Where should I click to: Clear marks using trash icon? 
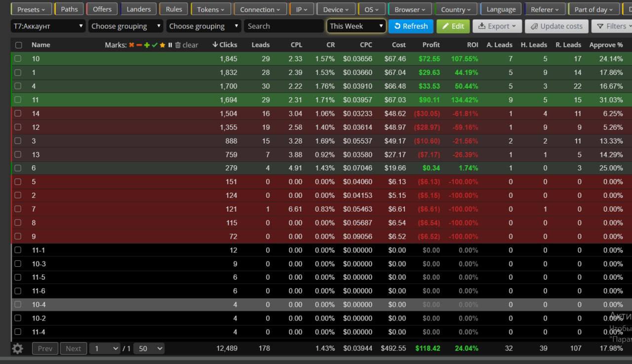tap(178, 45)
